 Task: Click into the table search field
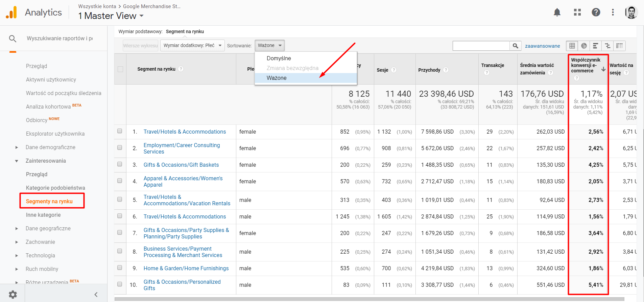[x=481, y=46]
